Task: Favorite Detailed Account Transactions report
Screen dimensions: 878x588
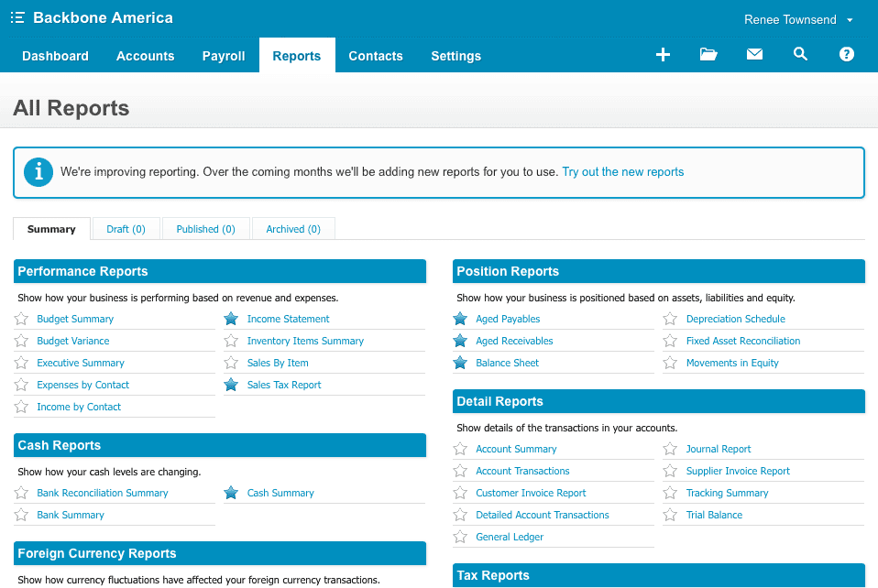Action: tap(460, 515)
